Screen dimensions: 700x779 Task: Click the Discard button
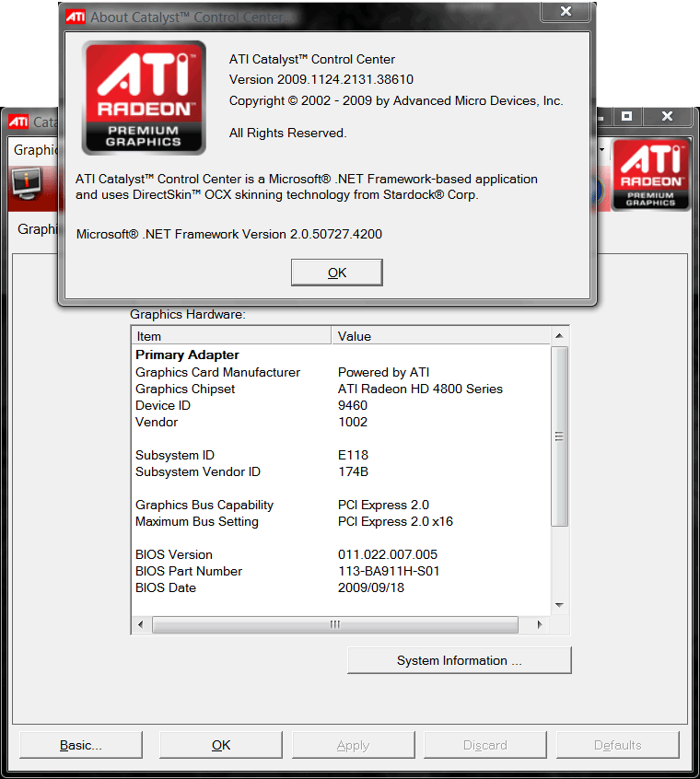[x=484, y=745]
